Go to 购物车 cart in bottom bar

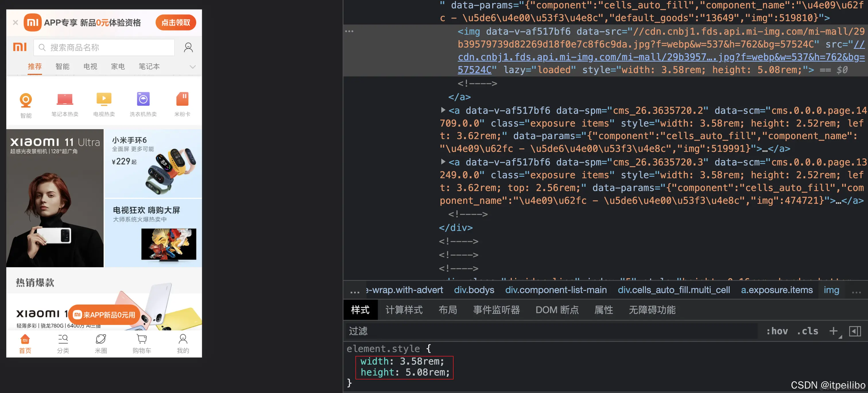point(142,343)
